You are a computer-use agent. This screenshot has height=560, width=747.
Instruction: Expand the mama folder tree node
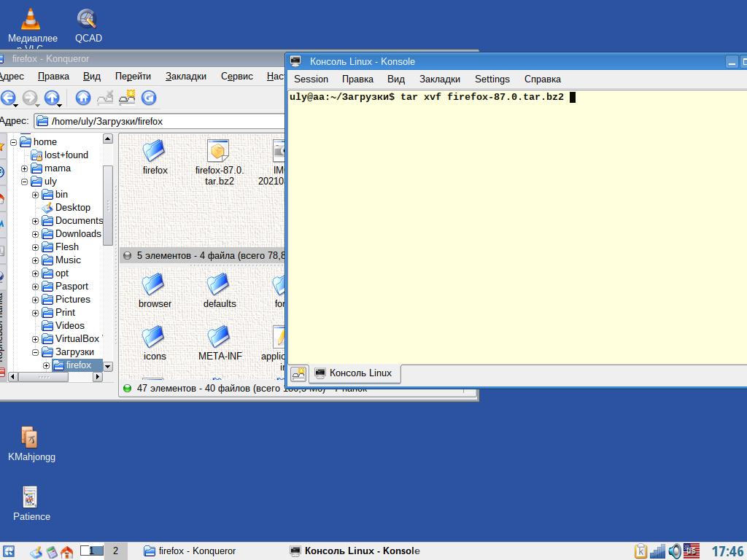coord(24,168)
